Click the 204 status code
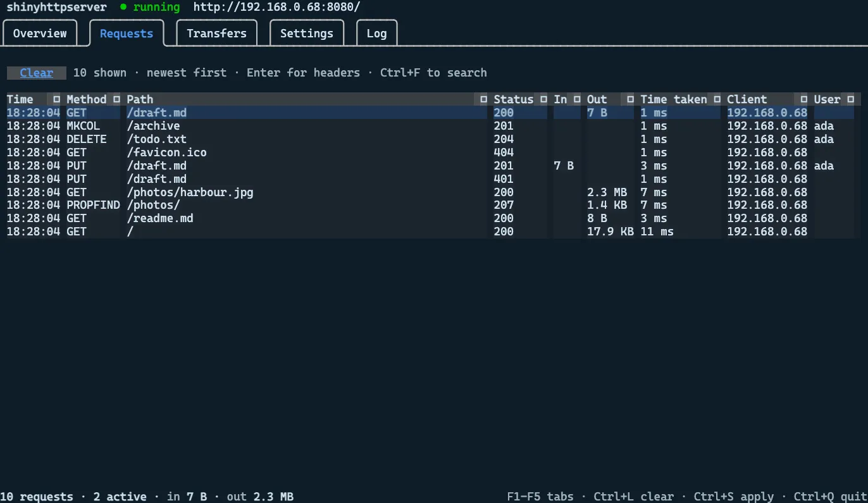 point(504,139)
